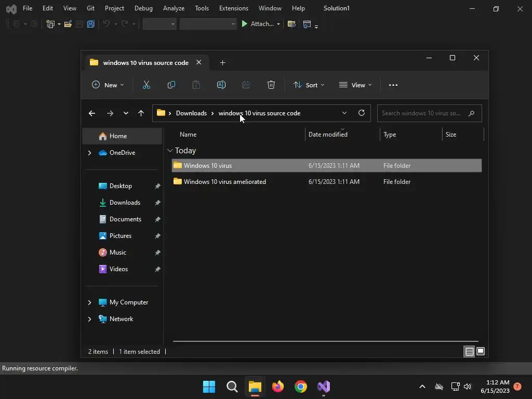This screenshot has width=532, height=399.
Task: Switch to details view layout icon
Action: (469, 352)
